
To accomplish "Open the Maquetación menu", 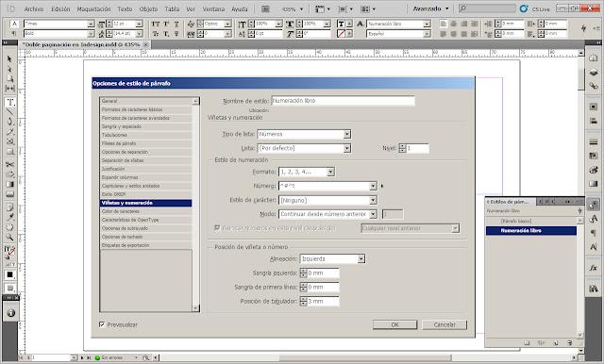I will (x=93, y=8).
